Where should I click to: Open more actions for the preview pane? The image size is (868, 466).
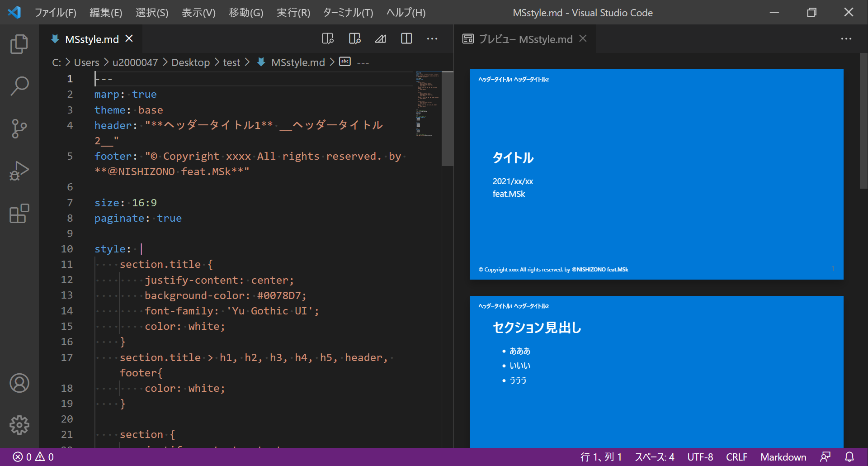click(x=846, y=39)
